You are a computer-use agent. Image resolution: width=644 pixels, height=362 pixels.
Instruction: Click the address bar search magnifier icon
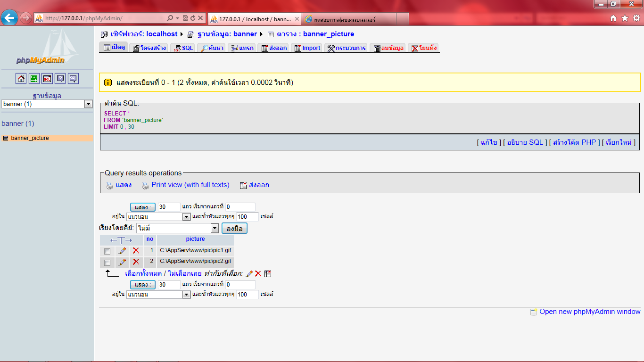170,18
